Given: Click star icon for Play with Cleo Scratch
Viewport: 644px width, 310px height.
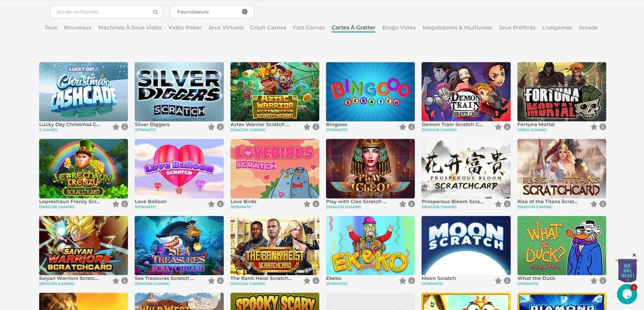Looking at the screenshot, I should 402,204.
